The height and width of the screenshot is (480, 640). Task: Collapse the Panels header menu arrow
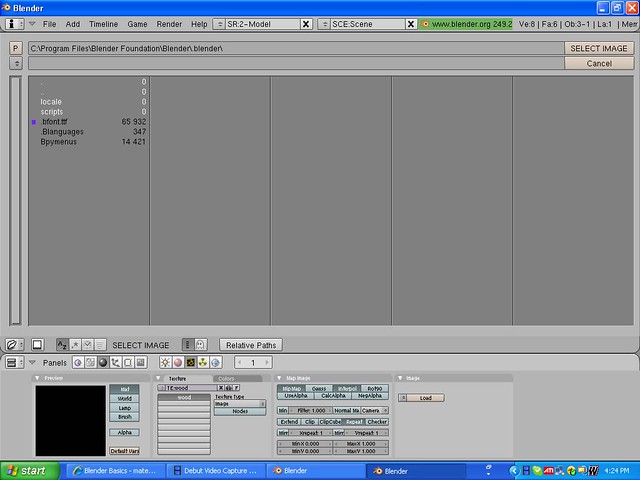32,362
